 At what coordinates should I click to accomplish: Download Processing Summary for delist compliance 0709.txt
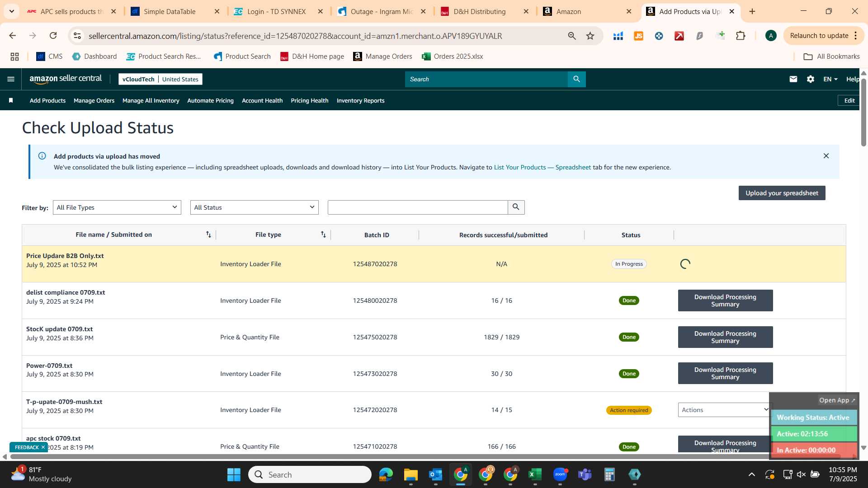pyautogui.click(x=725, y=300)
